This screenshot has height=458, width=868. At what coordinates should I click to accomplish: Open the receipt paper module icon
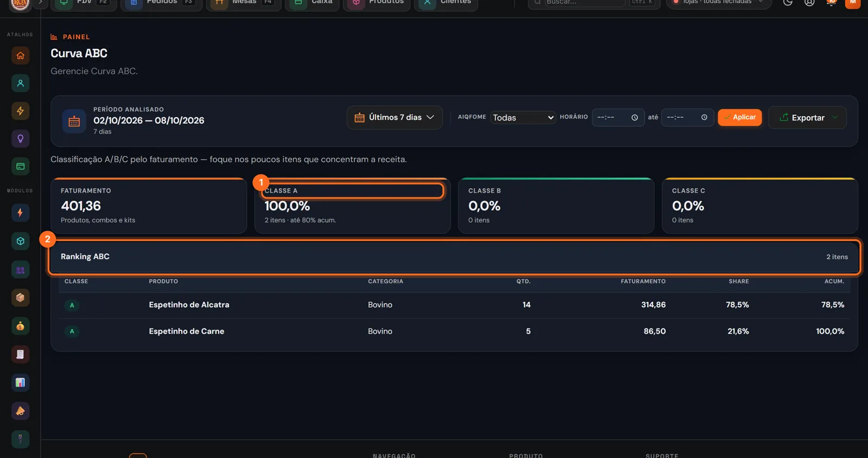(20, 354)
